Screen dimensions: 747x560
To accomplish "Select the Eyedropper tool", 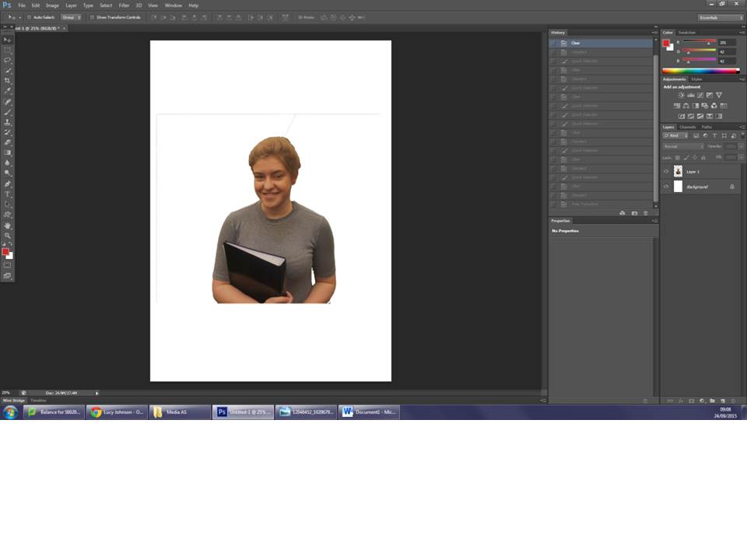I will tap(7, 91).
